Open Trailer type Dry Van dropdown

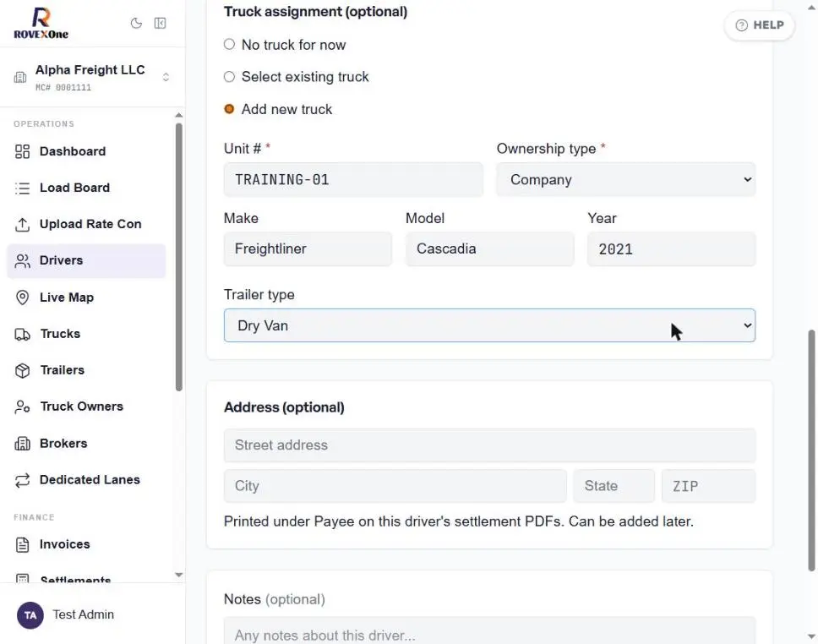(x=489, y=325)
